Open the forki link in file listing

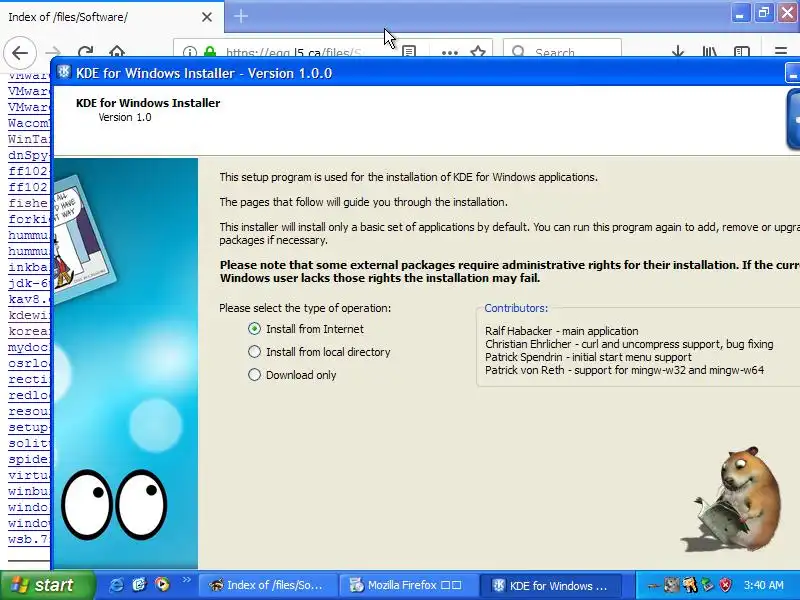(29, 219)
